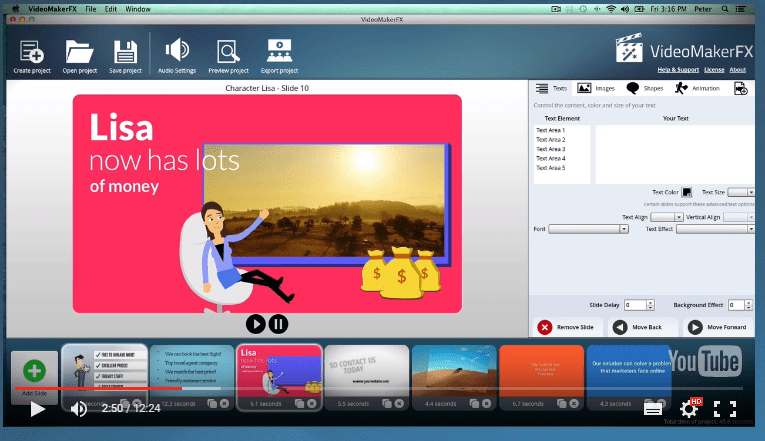Viewport: 765px width, 441px height.
Task: Open the Text Align dropdown
Action: 666,217
